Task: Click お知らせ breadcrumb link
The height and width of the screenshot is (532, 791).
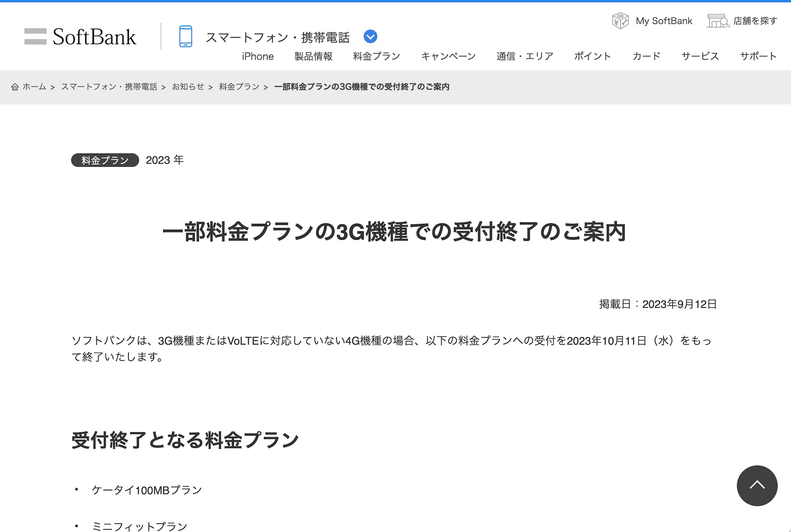Action: [x=188, y=87]
